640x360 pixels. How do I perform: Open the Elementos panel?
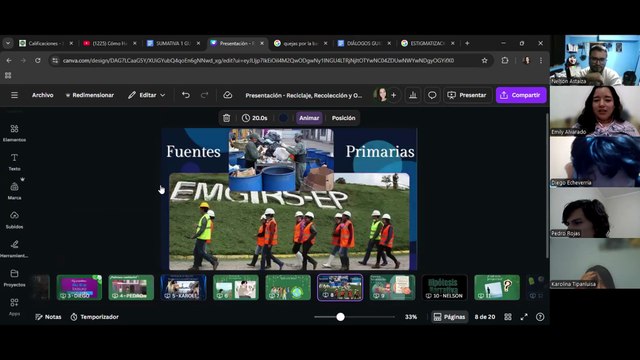coord(14,133)
